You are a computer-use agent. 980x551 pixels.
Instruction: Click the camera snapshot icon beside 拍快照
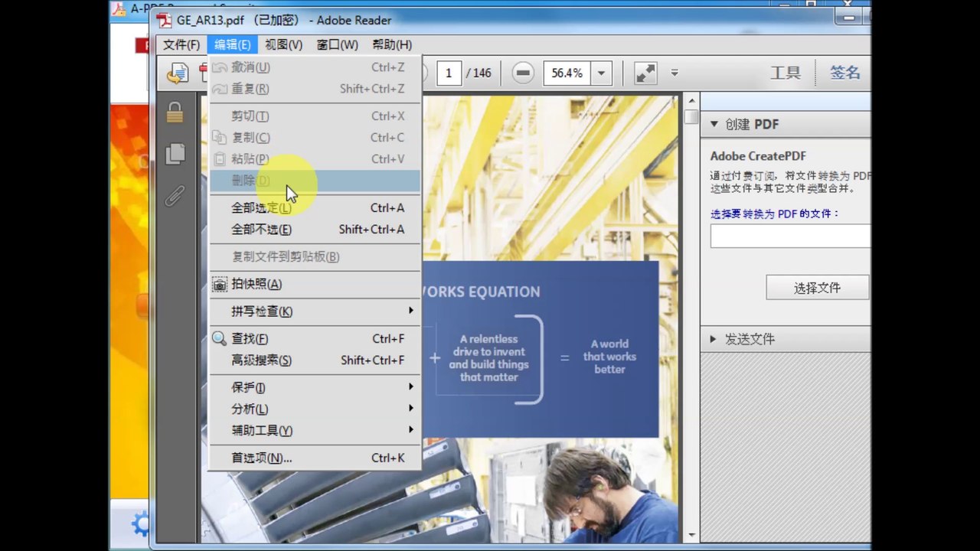click(x=220, y=284)
